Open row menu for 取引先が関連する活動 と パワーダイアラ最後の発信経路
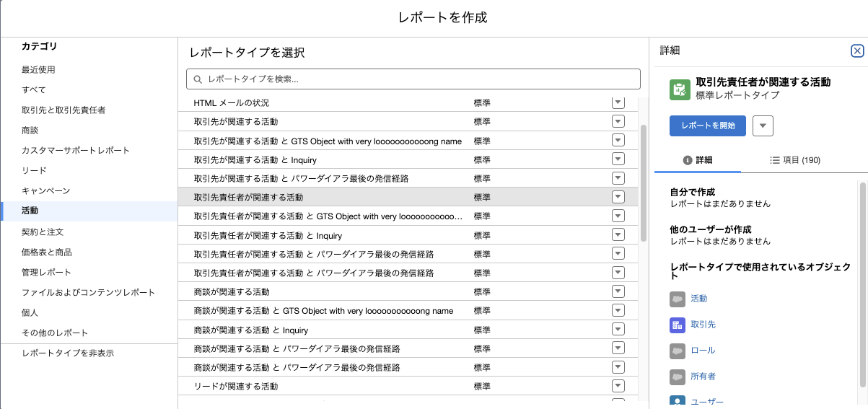 click(x=618, y=178)
